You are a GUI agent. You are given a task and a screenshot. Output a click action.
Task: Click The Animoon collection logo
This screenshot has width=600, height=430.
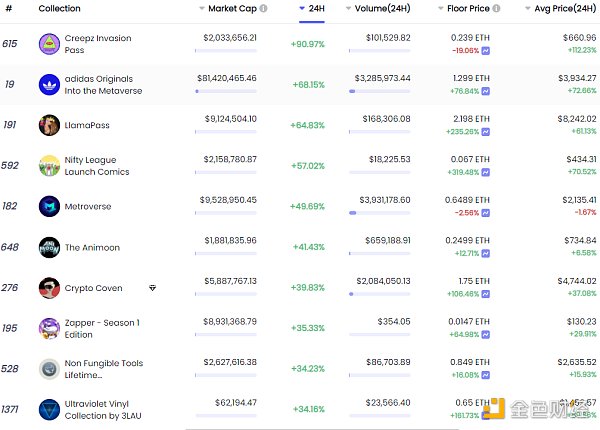tap(49, 247)
